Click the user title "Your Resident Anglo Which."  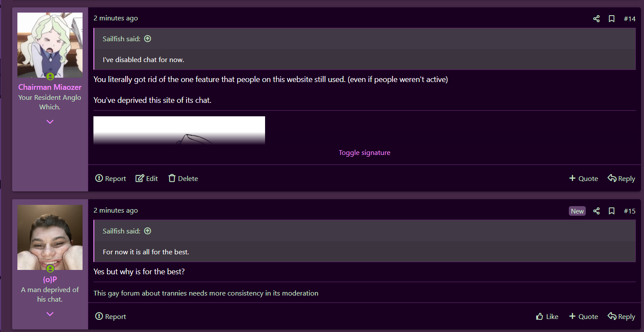tap(50, 102)
